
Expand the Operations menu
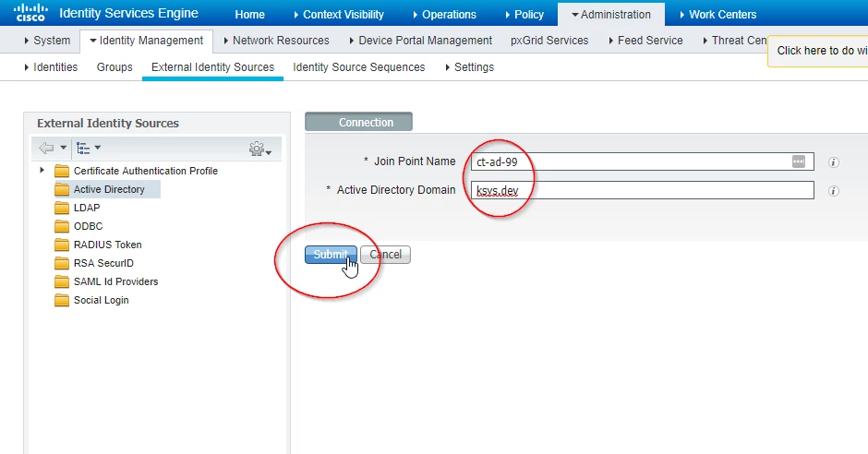pos(444,15)
